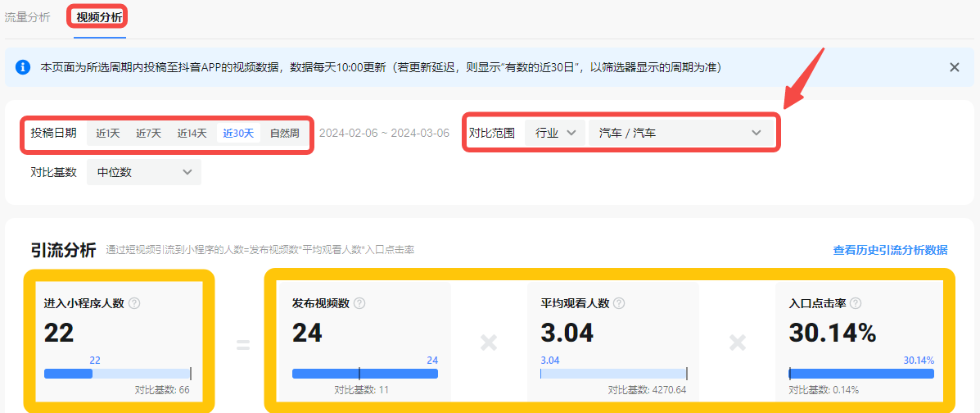Viewport: 980px width, 413px height.
Task: Select the 近7天 date range
Action: click(148, 133)
